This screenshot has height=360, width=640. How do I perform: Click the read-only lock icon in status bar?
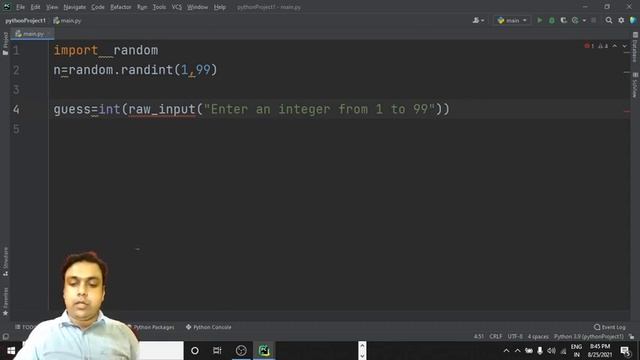(x=631, y=337)
